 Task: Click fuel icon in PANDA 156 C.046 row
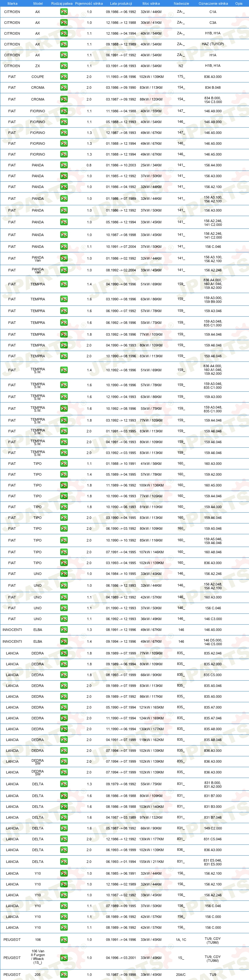(64, 247)
